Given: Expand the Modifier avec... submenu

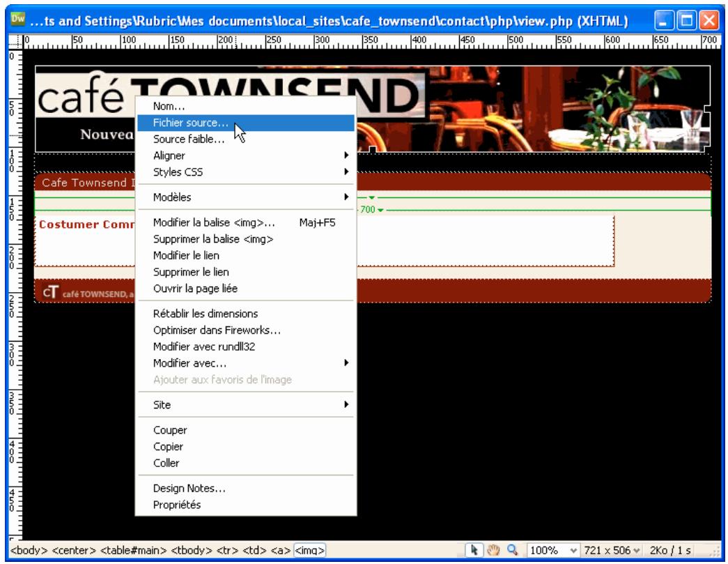Looking at the screenshot, I should coord(245,363).
